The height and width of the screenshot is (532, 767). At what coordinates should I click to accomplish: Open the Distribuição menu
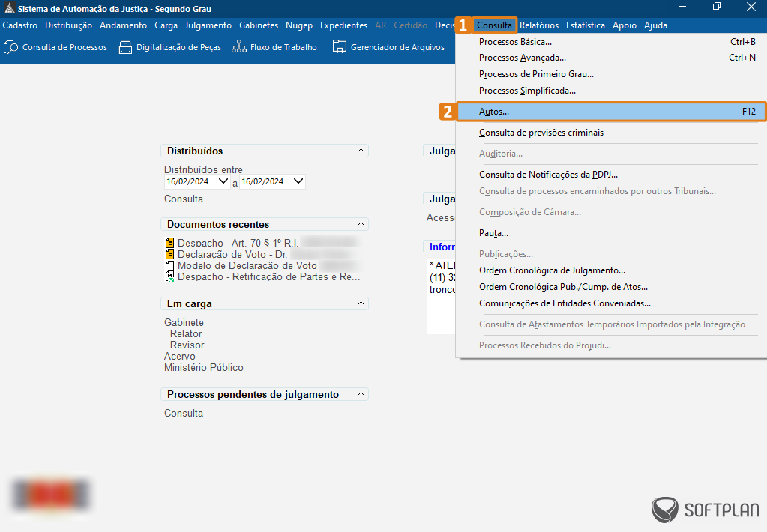(x=68, y=25)
